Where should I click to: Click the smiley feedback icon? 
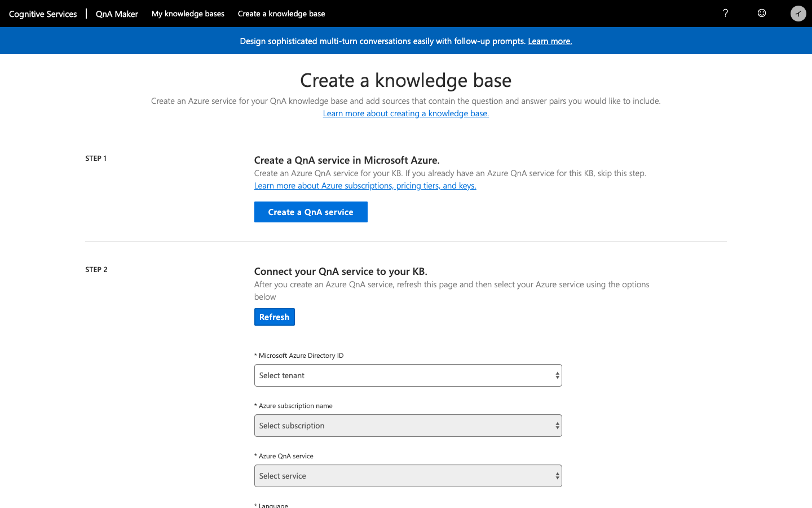pos(762,13)
